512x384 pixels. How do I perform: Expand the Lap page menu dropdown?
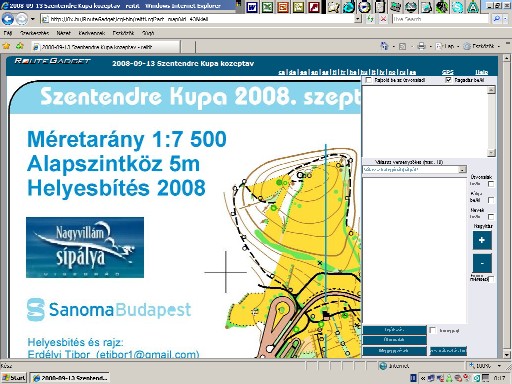tap(458, 47)
